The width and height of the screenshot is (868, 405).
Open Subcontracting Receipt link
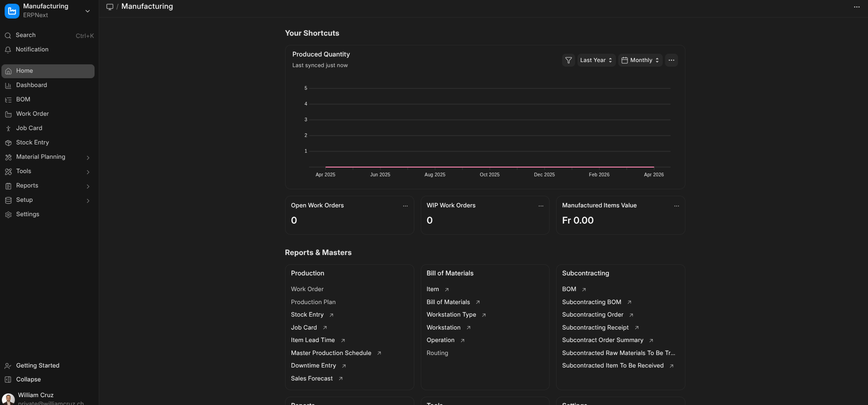596,328
